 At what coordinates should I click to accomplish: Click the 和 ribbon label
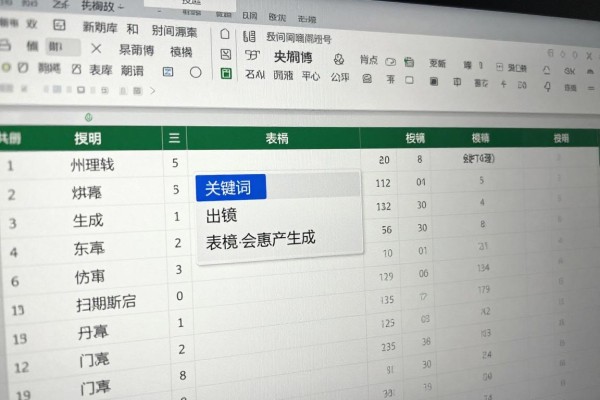[132, 29]
